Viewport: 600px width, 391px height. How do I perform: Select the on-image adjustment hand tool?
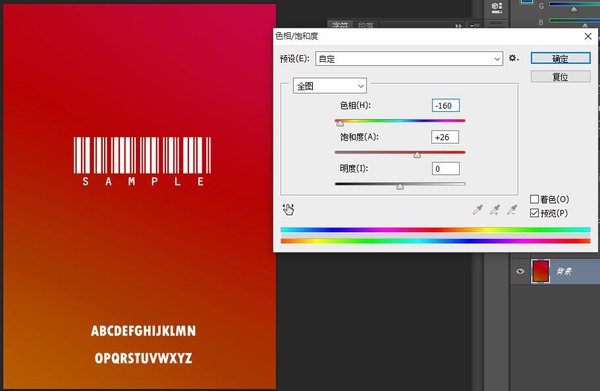289,209
